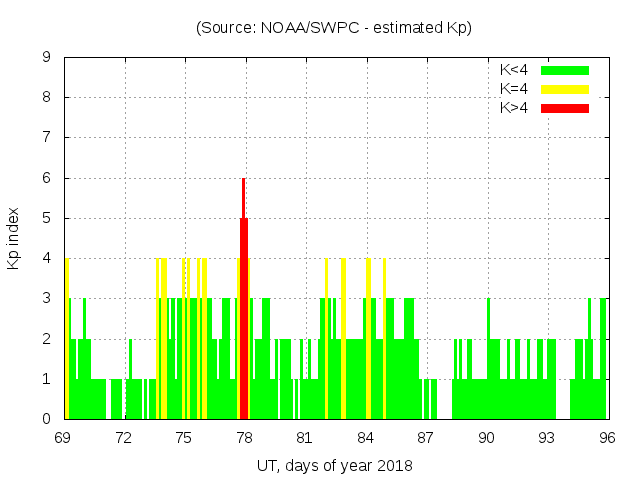Screen dimensions: 640x480
Task: Click x-axis tick label 69
Action: 63,438
